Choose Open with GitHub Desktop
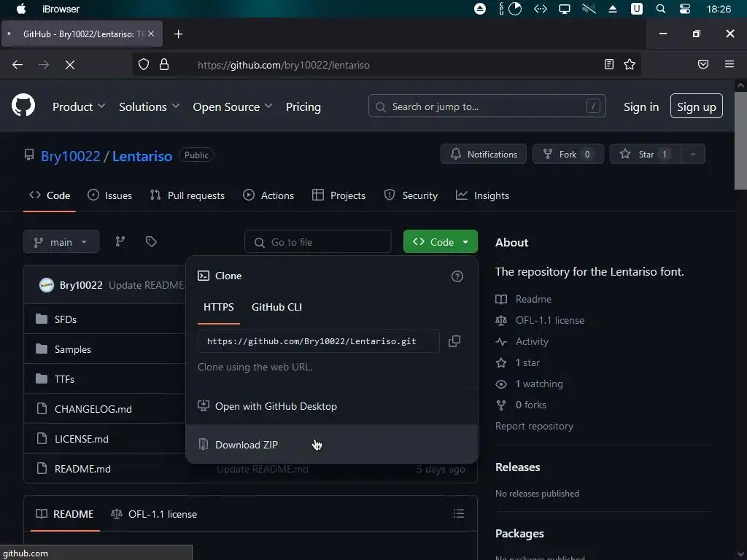 tap(332, 406)
